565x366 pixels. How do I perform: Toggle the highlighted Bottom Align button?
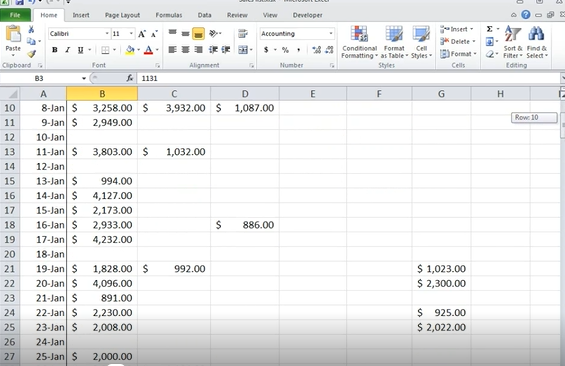pos(198,34)
